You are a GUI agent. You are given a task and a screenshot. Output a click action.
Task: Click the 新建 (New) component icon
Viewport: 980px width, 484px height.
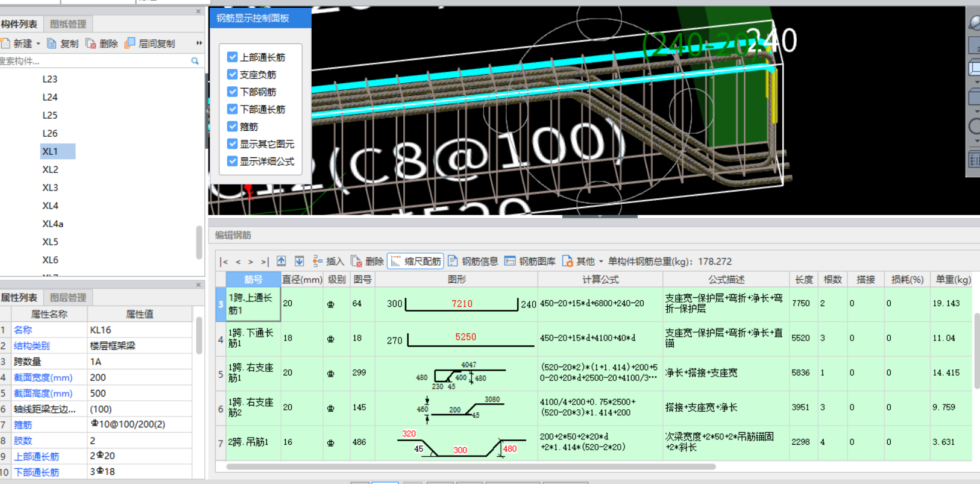5,43
